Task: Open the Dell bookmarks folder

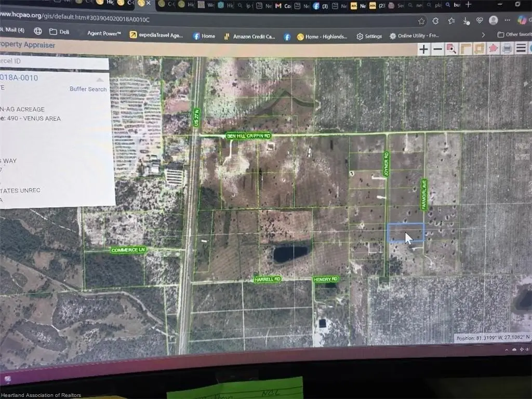Action: (x=59, y=32)
